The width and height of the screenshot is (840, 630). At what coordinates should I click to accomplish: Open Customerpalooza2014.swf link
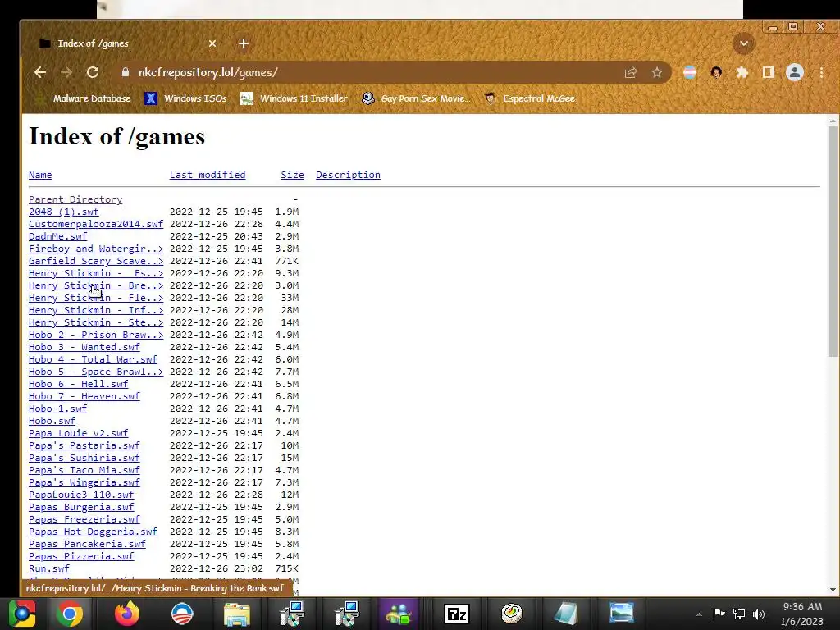96,224
